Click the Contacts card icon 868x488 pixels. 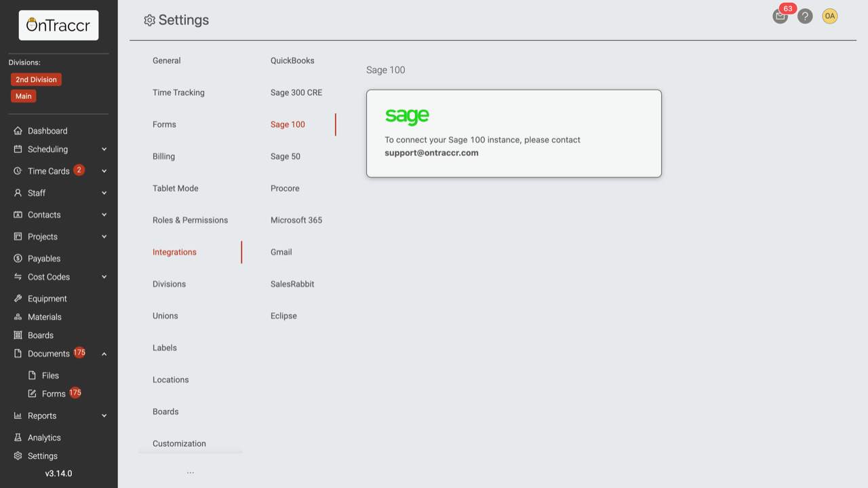[x=18, y=214]
